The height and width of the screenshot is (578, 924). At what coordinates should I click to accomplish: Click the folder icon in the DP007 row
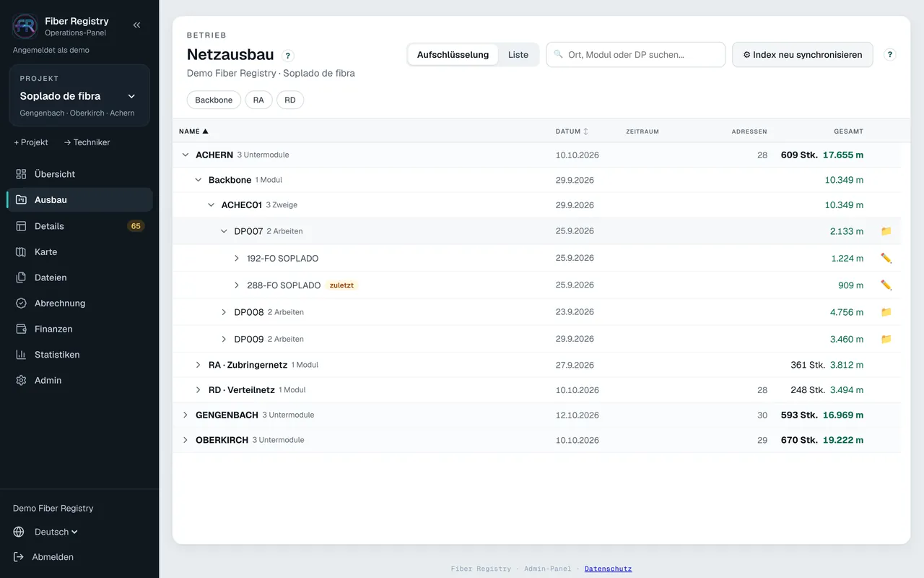click(886, 231)
